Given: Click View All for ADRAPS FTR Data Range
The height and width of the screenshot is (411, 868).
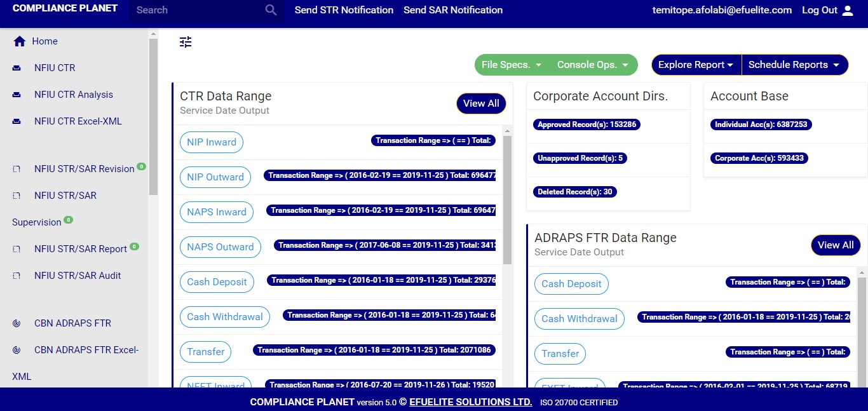Looking at the screenshot, I should coord(836,245).
